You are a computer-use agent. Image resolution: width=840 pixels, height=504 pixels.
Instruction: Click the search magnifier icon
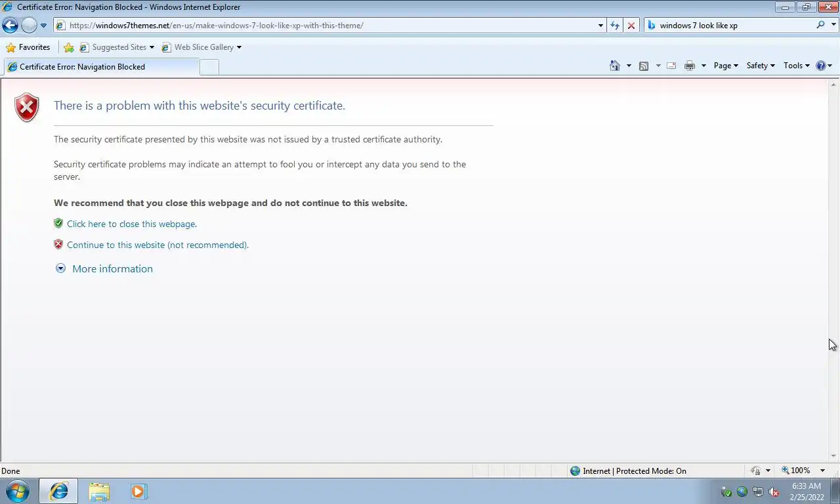pyautogui.click(x=820, y=25)
